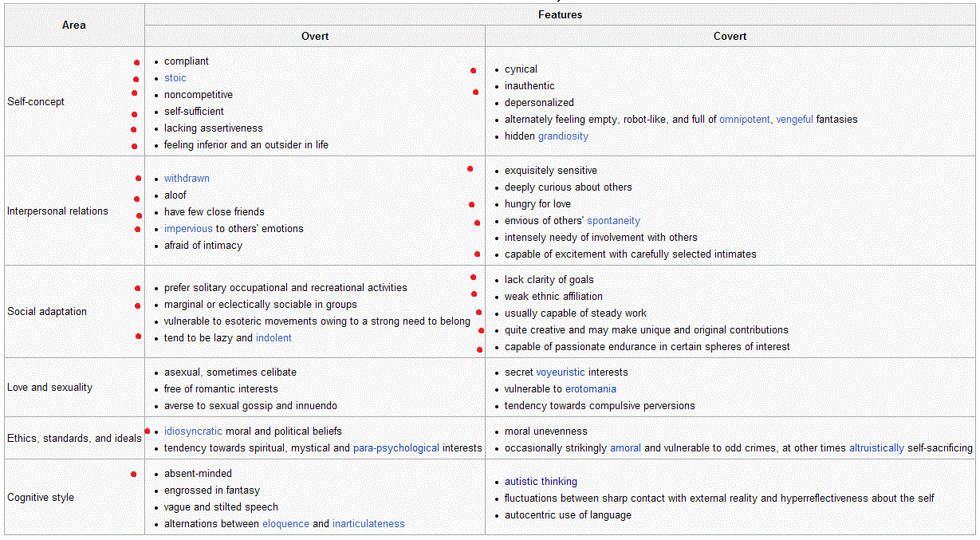Click 'feeling inferior and an outsider in life'
The height and width of the screenshot is (540, 980).
click(x=246, y=145)
